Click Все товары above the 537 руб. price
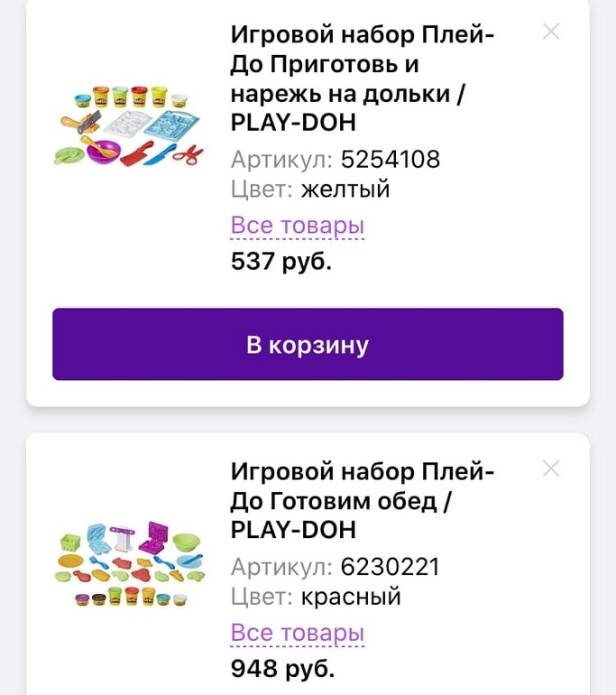Image resolution: width=616 pixels, height=695 pixels. tap(298, 226)
